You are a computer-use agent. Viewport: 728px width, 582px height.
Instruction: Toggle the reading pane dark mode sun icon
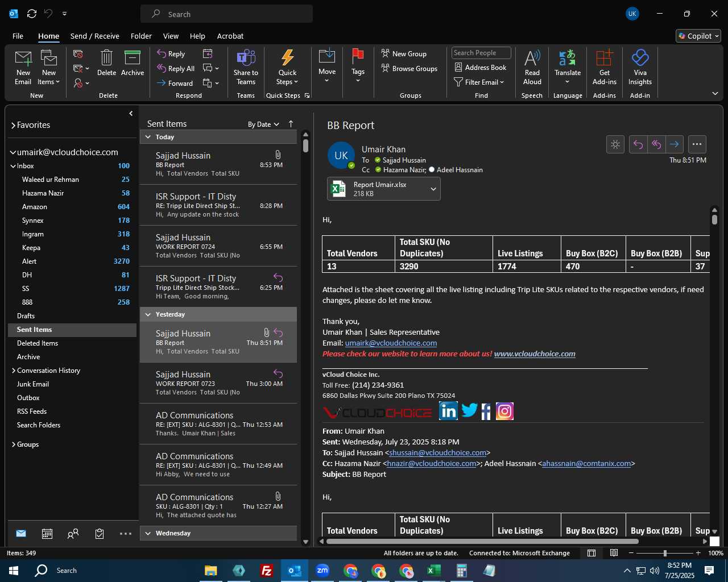[x=615, y=144]
